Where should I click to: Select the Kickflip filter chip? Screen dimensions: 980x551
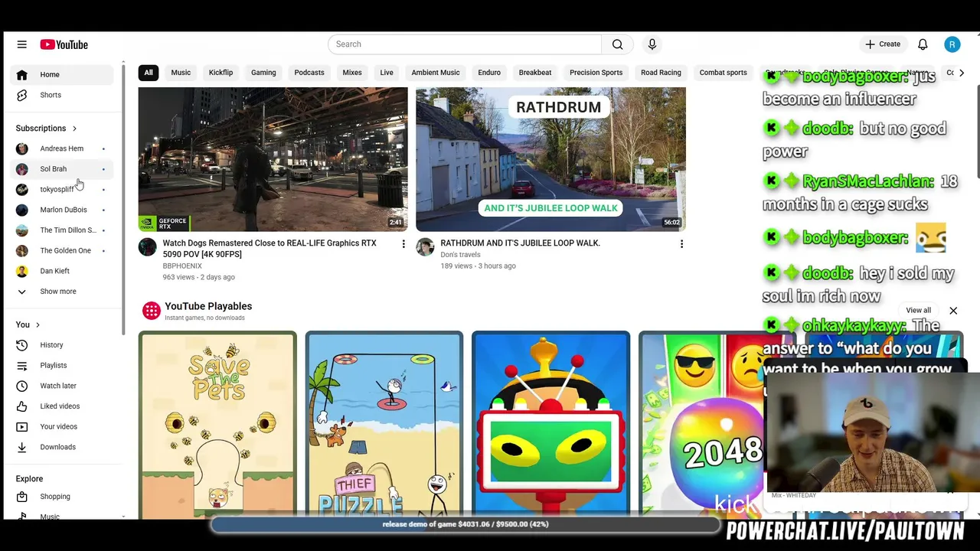(220, 73)
